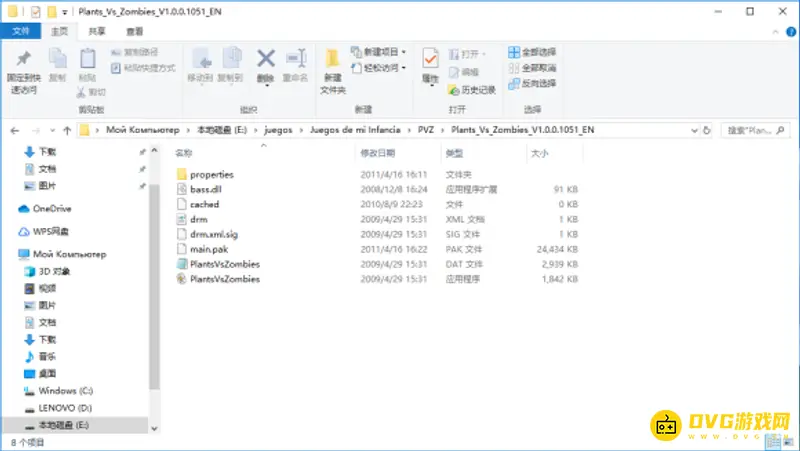Expand breadcrumb arrow after juegos

[301, 131]
